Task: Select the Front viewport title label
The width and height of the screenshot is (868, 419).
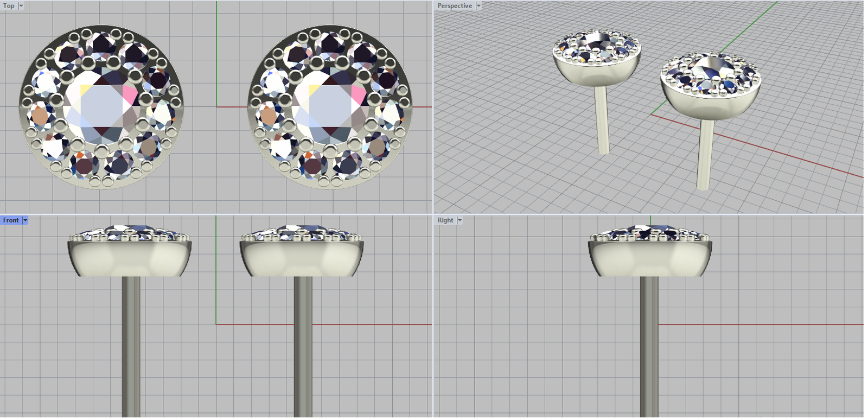Action: pyautogui.click(x=11, y=220)
